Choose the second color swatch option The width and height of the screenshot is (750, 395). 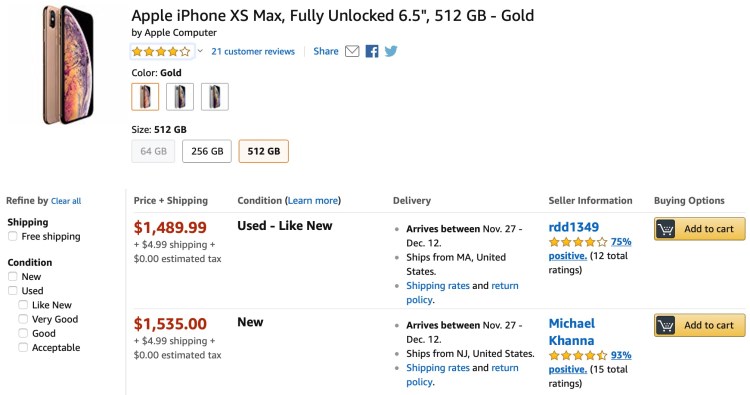(180, 97)
